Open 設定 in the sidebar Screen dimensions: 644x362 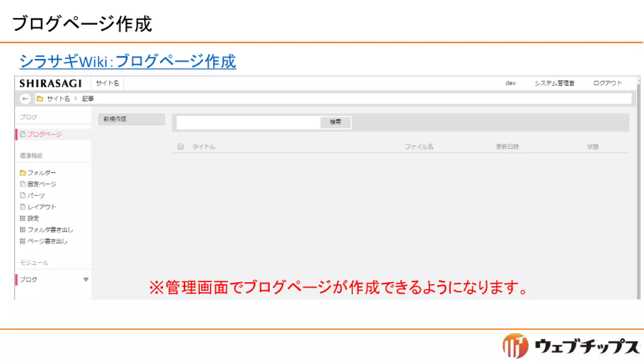tap(33, 218)
